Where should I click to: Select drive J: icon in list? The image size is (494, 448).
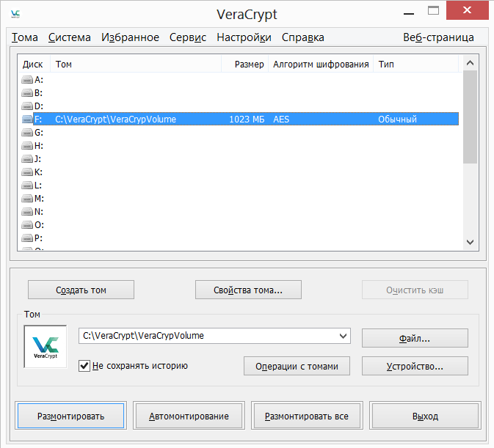[x=27, y=159]
